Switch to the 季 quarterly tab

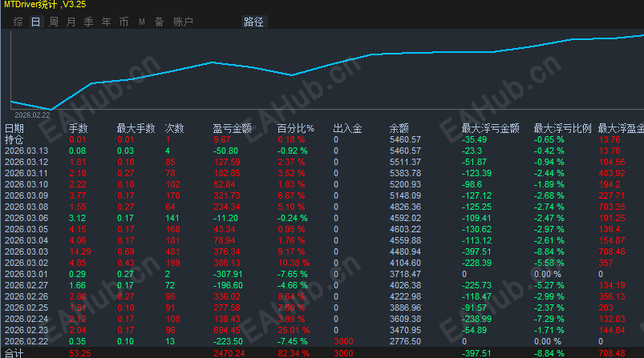pyautogui.click(x=89, y=22)
